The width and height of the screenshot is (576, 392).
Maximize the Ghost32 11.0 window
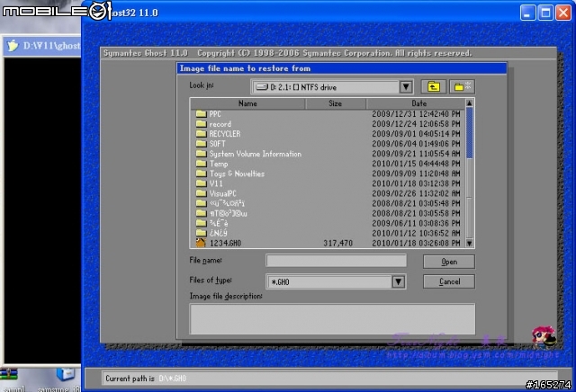[545, 13]
